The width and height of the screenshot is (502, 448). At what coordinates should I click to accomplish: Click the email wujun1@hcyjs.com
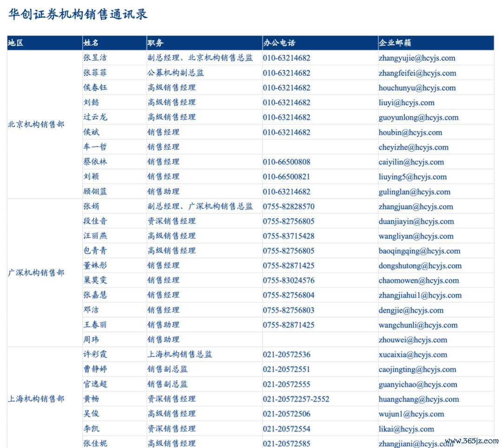[411, 414]
